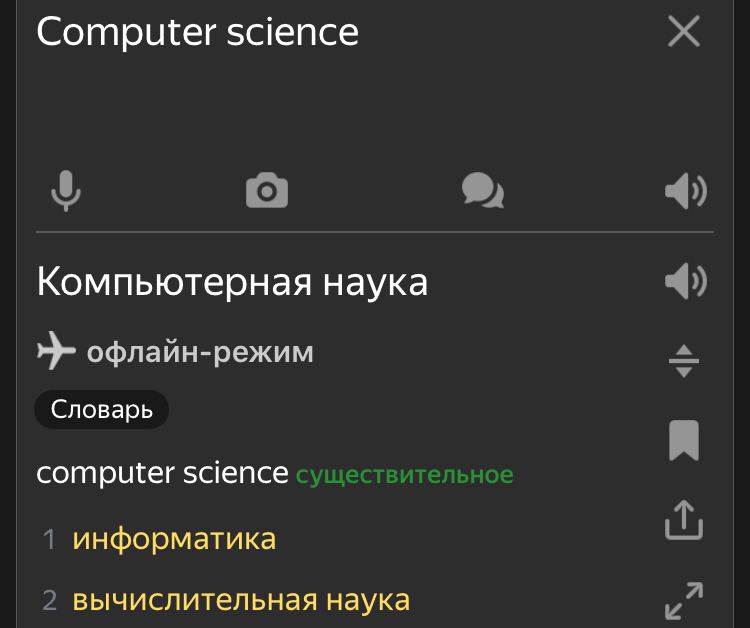Tap the "офлайн-режим" label
This screenshot has height=628, width=750.
click(x=200, y=353)
